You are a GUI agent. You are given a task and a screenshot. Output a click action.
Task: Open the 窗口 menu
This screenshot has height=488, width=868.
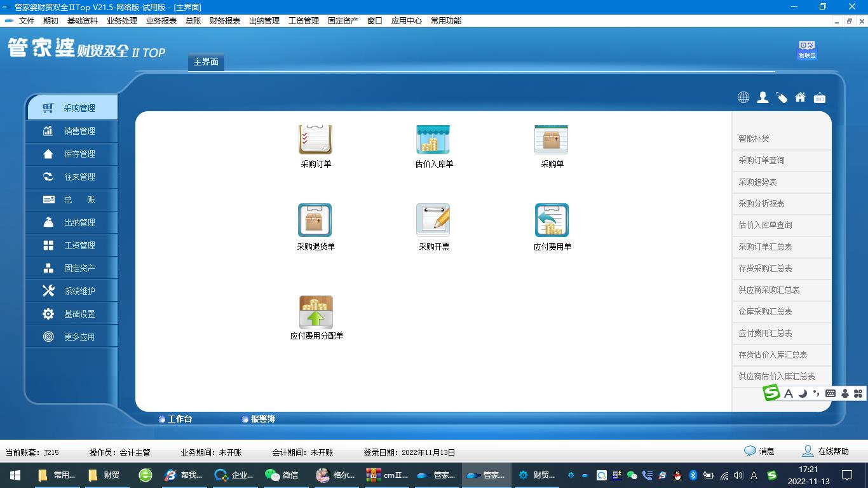tap(375, 21)
